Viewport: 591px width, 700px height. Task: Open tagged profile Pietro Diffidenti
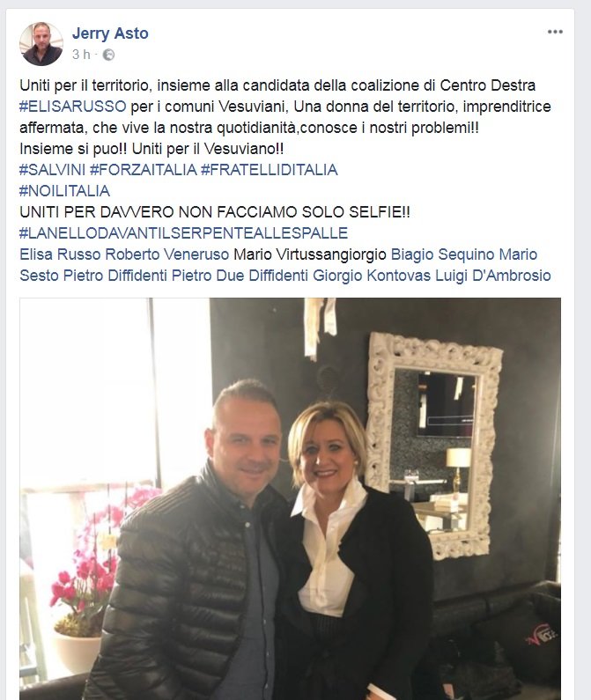point(115,276)
